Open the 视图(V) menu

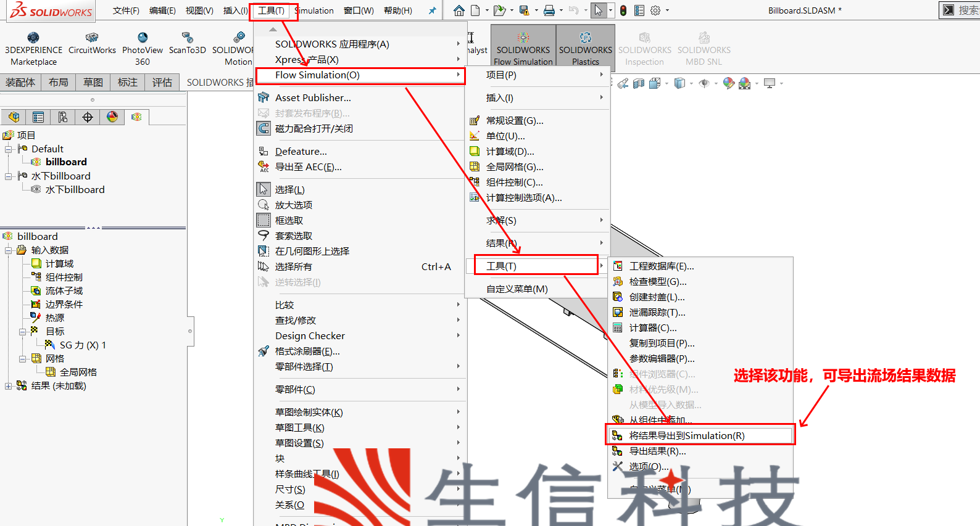(199, 10)
